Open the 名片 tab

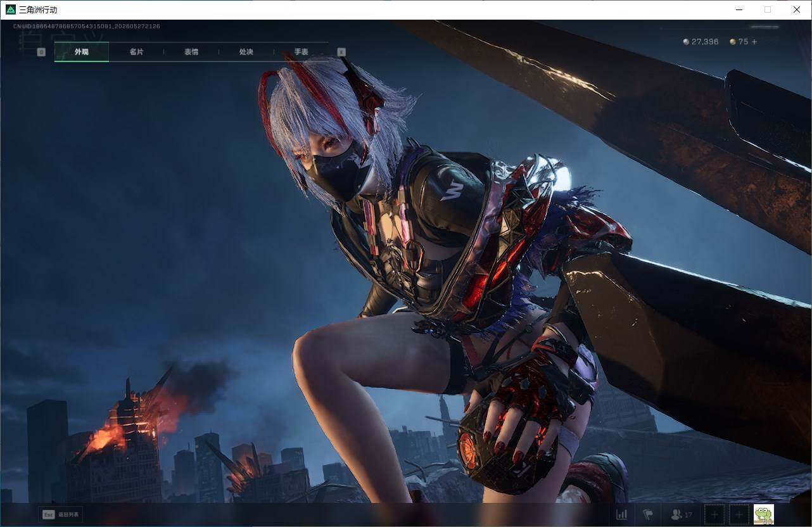pos(136,52)
